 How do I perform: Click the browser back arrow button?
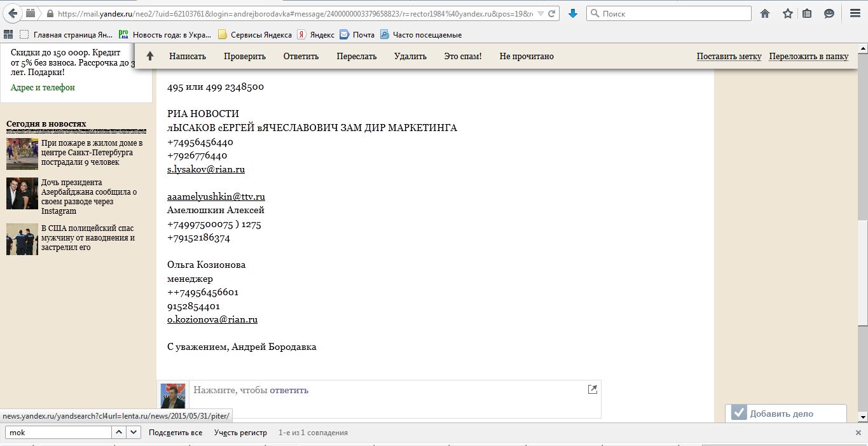point(12,13)
